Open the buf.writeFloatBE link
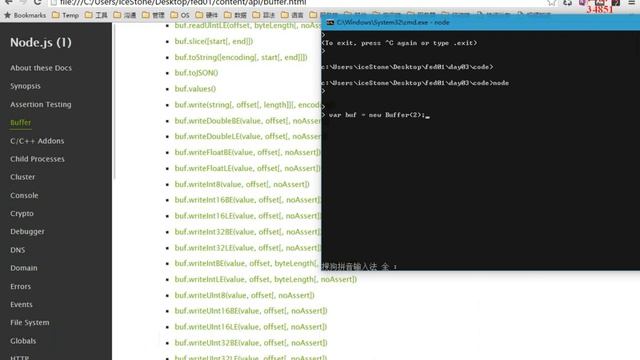This screenshot has height=360, width=640. point(248,152)
